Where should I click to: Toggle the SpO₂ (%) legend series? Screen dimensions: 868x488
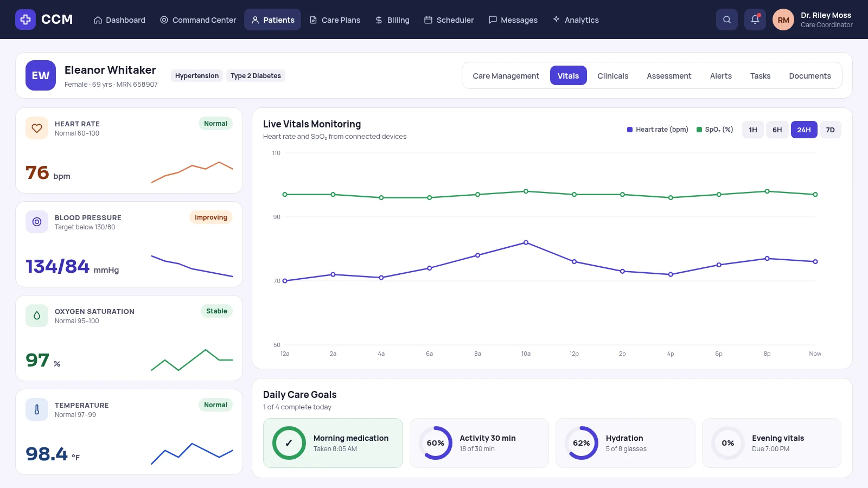point(715,130)
